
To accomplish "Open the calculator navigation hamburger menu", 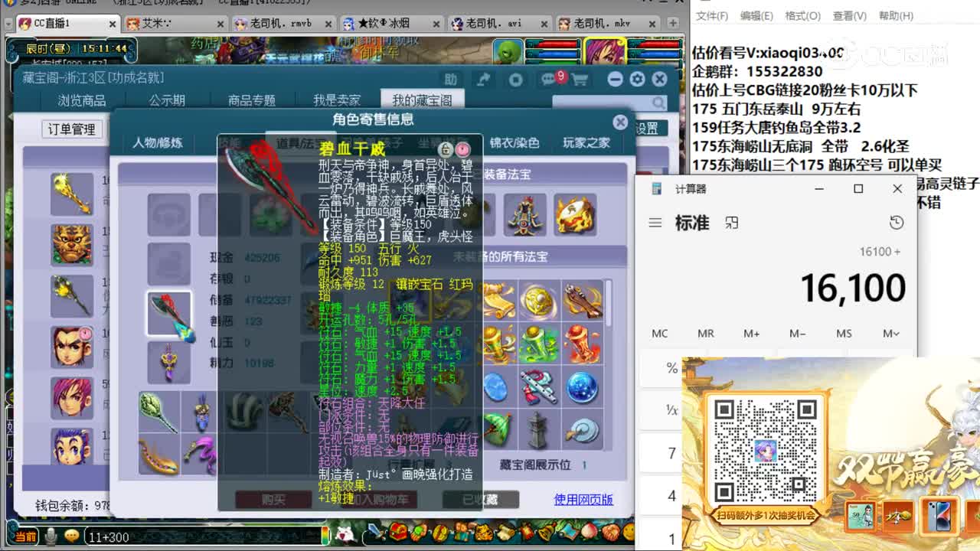I will 655,223.
